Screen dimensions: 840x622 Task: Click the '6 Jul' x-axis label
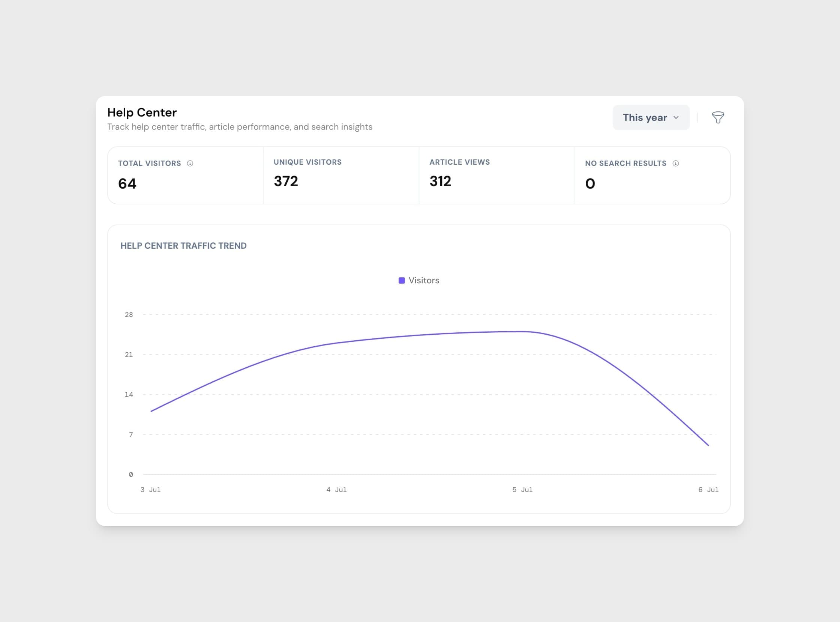[708, 490]
